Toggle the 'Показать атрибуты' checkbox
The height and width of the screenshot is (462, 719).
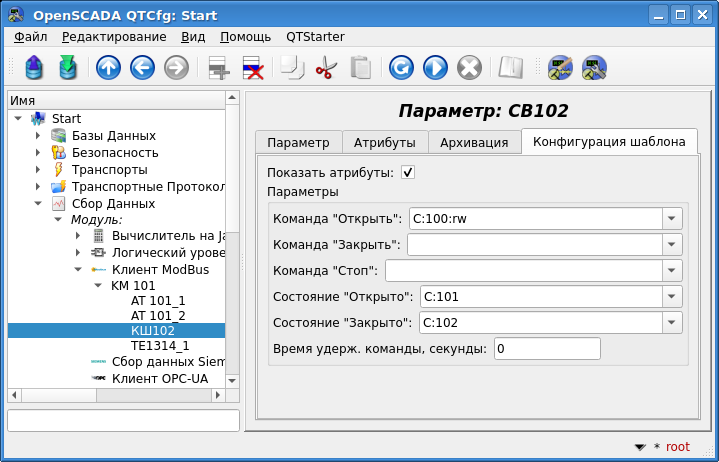click(x=408, y=172)
